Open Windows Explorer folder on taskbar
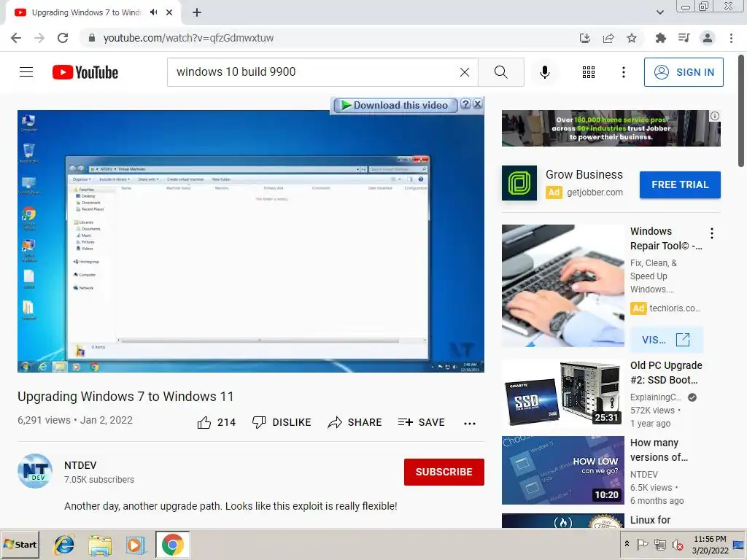The image size is (747, 560). click(100, 545)
